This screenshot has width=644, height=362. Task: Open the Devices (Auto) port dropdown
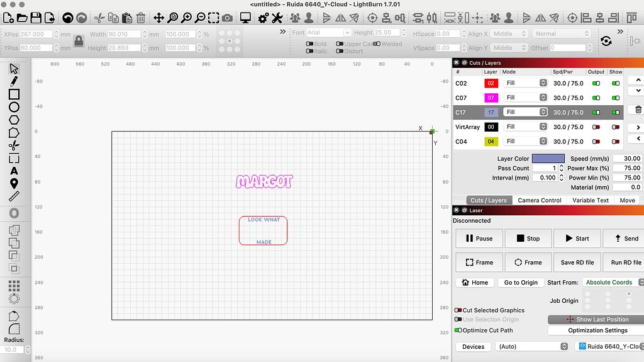(532, 346)
